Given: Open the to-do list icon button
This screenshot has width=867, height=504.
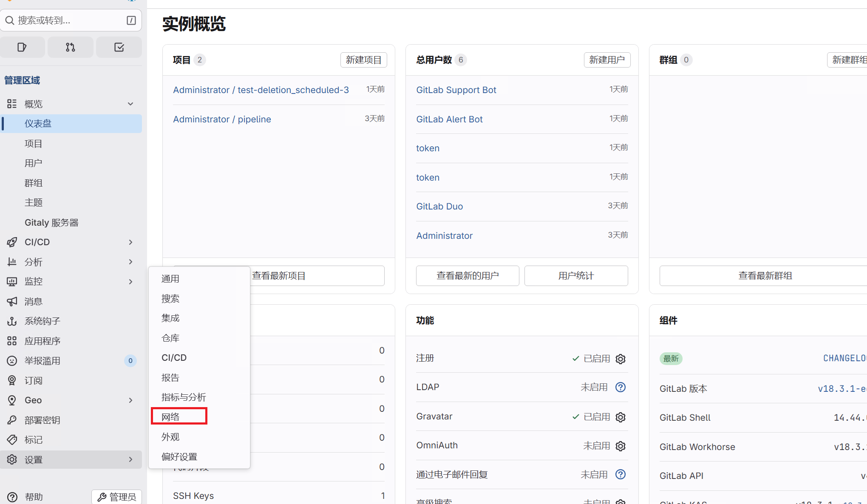Looking at the screenshot, I should pos(119,47).
